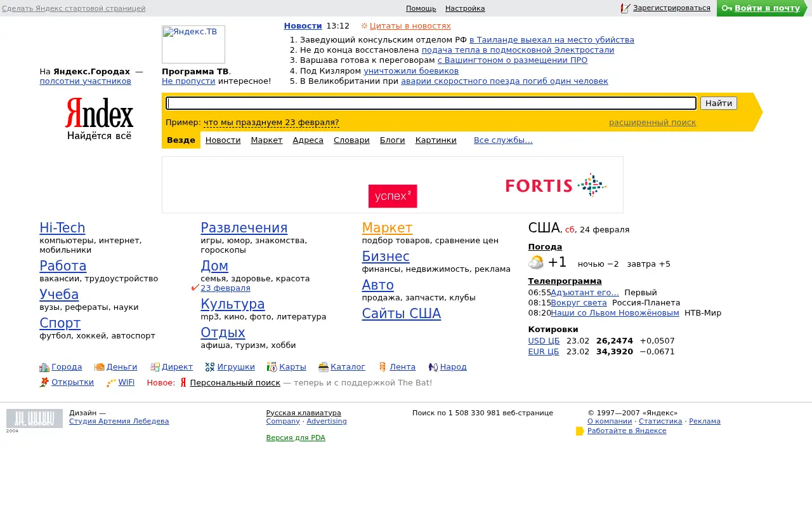Image resolution: width=812 pixels, height=508 pixels.
Task: Expand the Все службы list
Action: pyautogui.click(x=503, y=140)
